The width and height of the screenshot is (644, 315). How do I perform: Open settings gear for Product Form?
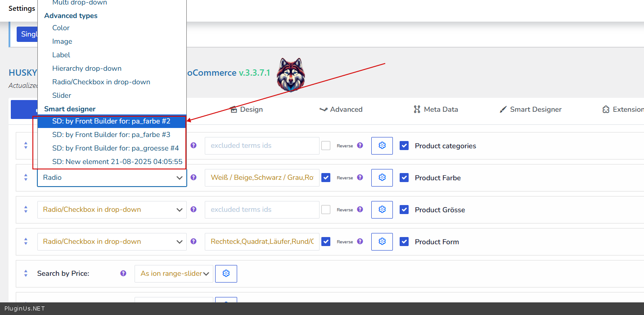pos(382,242)
